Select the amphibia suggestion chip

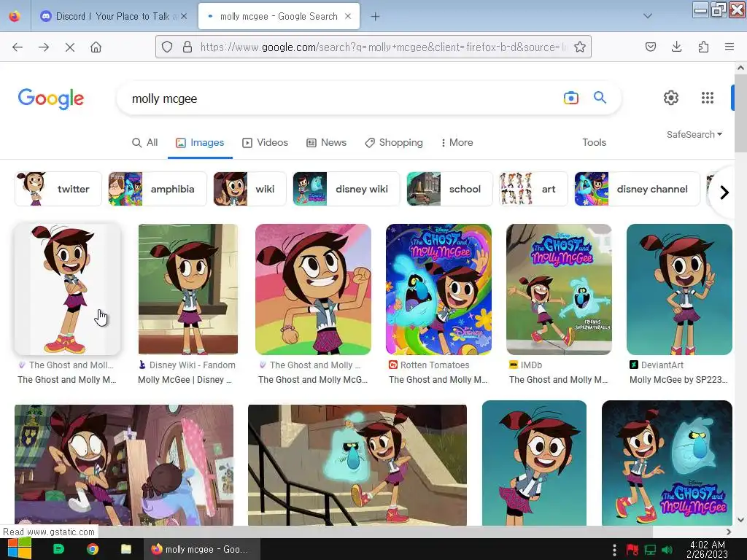(158, 189)
